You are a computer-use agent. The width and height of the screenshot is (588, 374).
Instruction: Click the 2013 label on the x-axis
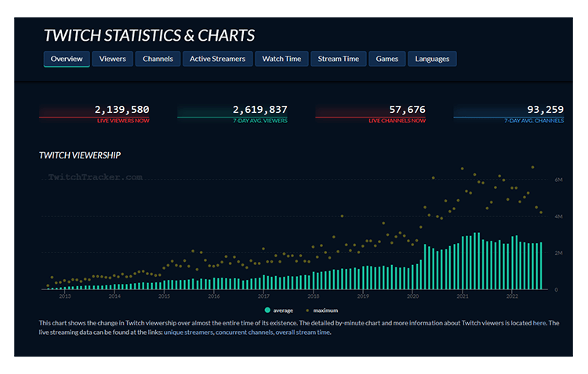65,296
